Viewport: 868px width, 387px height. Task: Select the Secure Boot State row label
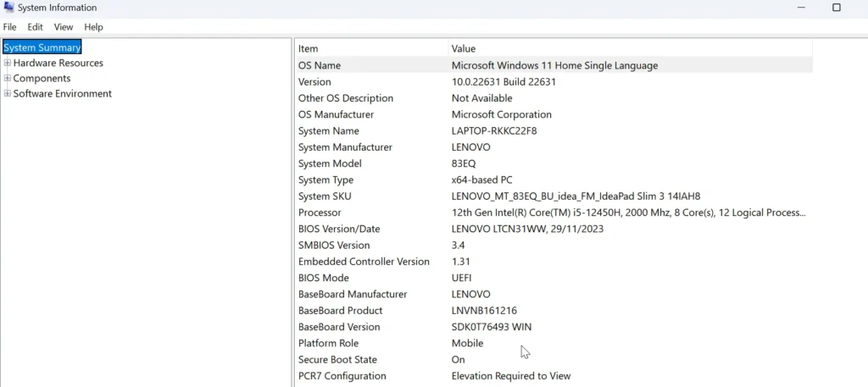coord(337,359)
